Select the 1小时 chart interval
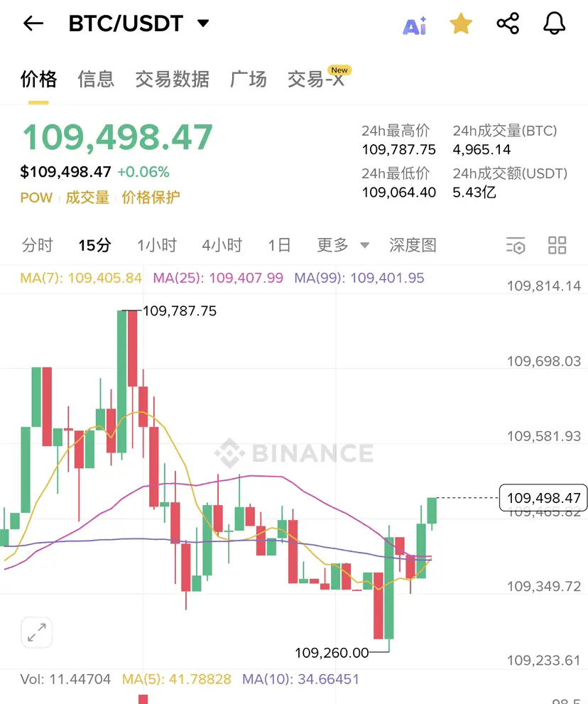 pyautogui.click(x=157, y=245)
